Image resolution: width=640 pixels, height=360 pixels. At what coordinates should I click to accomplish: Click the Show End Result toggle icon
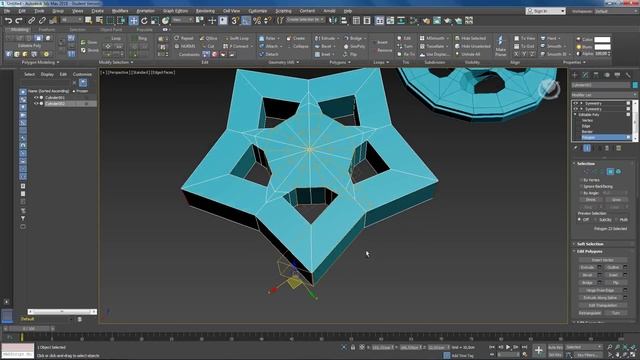(x=587, y=148)
